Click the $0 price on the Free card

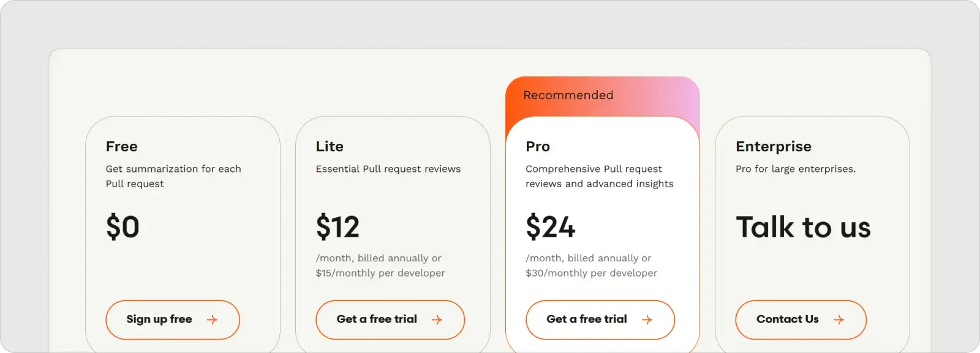point(123,227)
